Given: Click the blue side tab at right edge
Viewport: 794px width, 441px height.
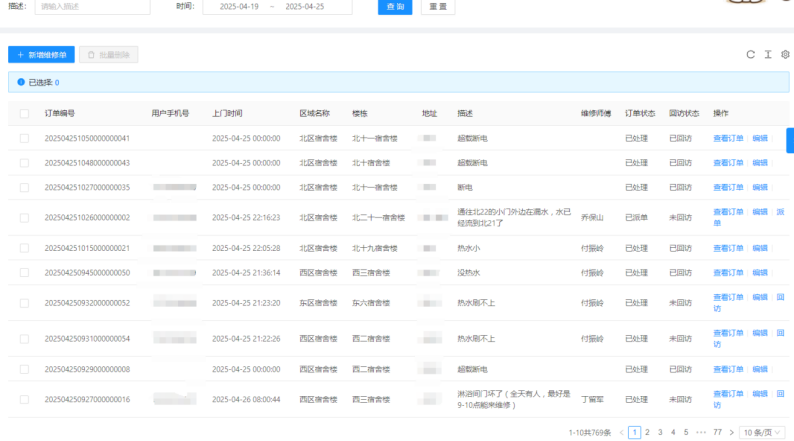Looking at the screenshot, I should click(x=790, y=140).
